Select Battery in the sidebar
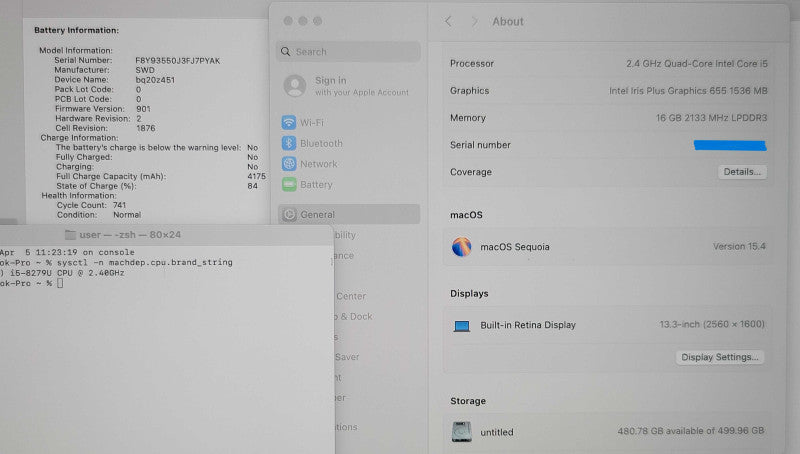This screenshot has width=800, height=454. coord(316,184)
